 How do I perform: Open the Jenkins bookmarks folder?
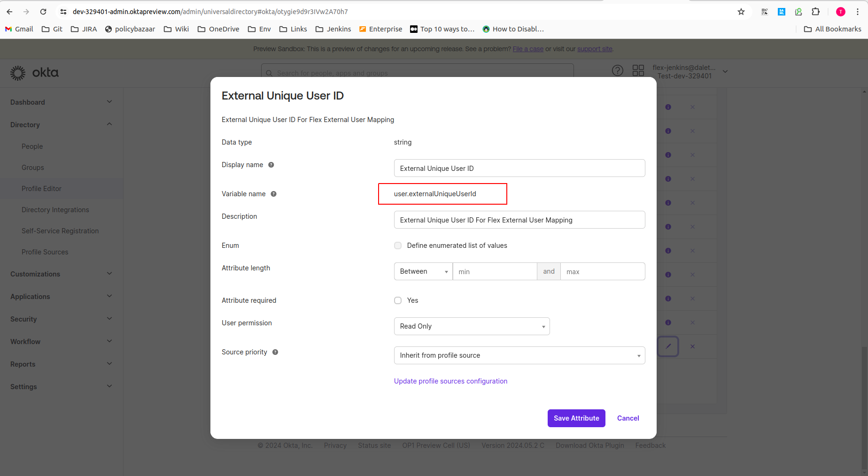pos(333,29)
